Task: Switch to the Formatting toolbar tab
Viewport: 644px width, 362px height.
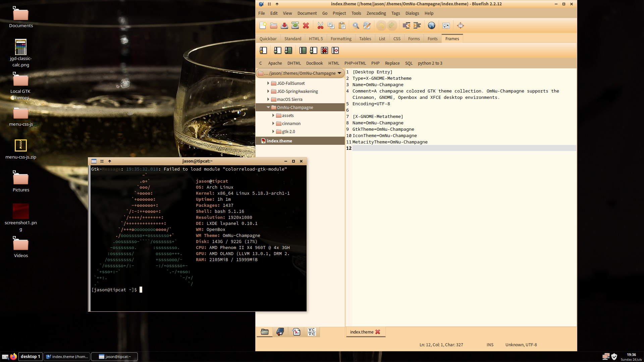Action: pos(341,39)
